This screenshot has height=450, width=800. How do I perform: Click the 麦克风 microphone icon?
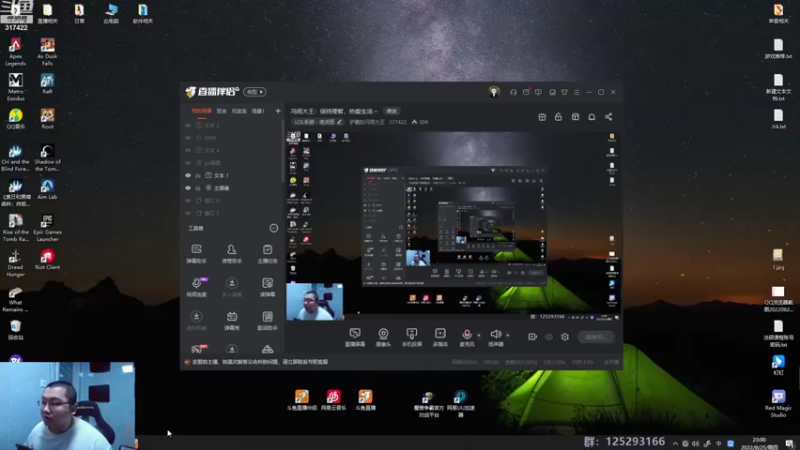pyautogui.click(x=466, y=337)
